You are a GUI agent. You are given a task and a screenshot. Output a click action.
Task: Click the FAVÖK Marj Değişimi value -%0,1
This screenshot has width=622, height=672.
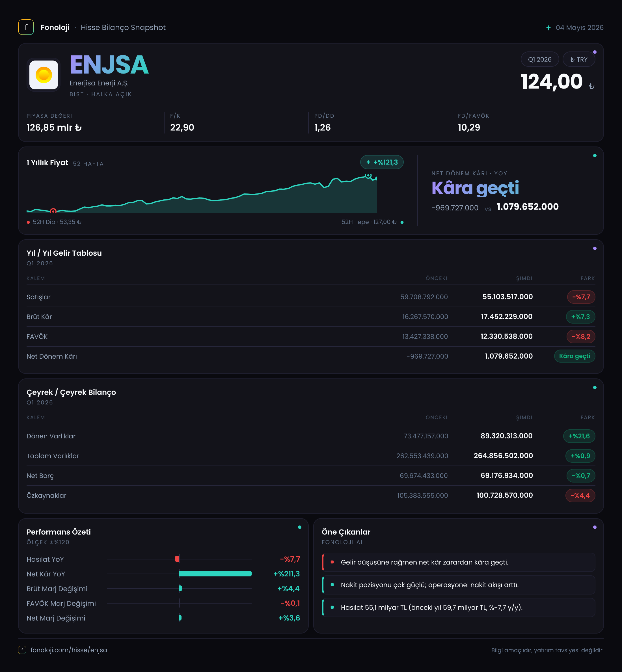(x=290, y=603)
